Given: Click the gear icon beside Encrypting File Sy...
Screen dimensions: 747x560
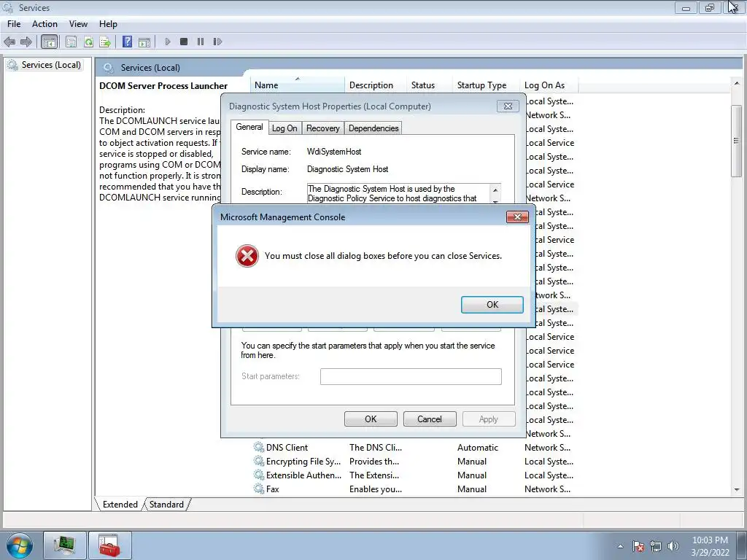Looking at the screenshot, I should pyautogui.click(x=259, y=461).
